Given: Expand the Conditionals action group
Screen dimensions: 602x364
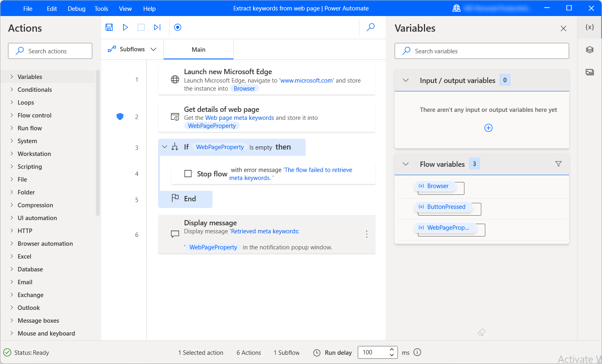Looking at the screenshot, I should [x=11, y=89].
